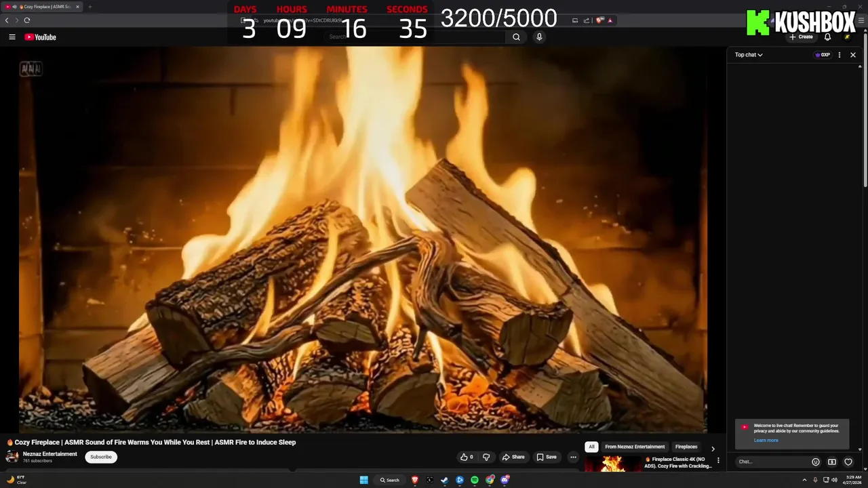This screenshot has height=488, width=868.
Task: Open Discord from the taskbar
Action: tap(505, 480)
